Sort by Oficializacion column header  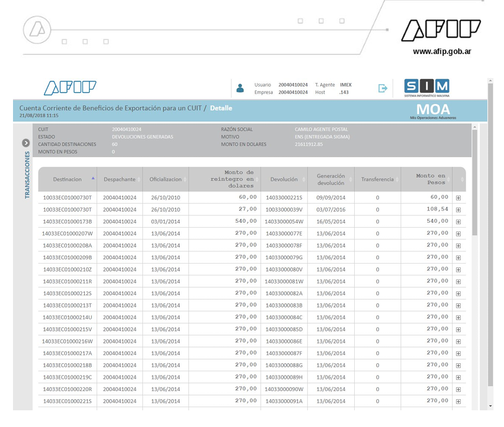coord(165,179)
